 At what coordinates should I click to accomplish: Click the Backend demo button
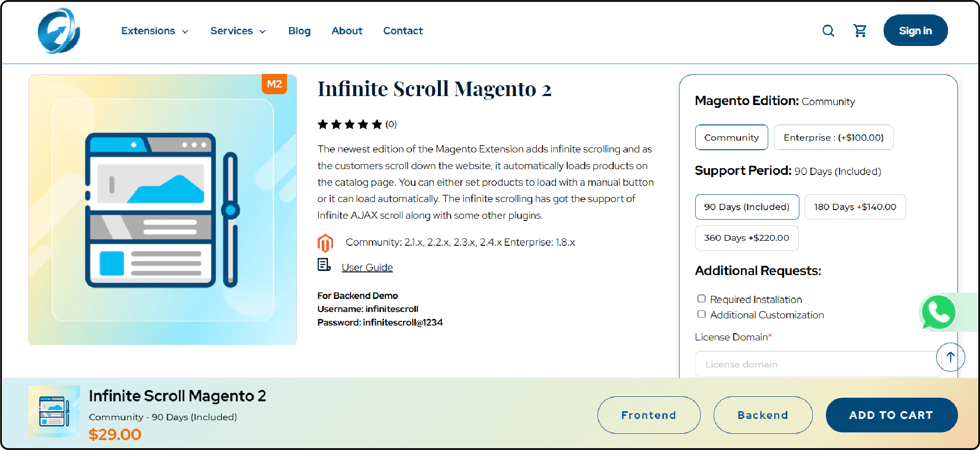pos(763,415)
